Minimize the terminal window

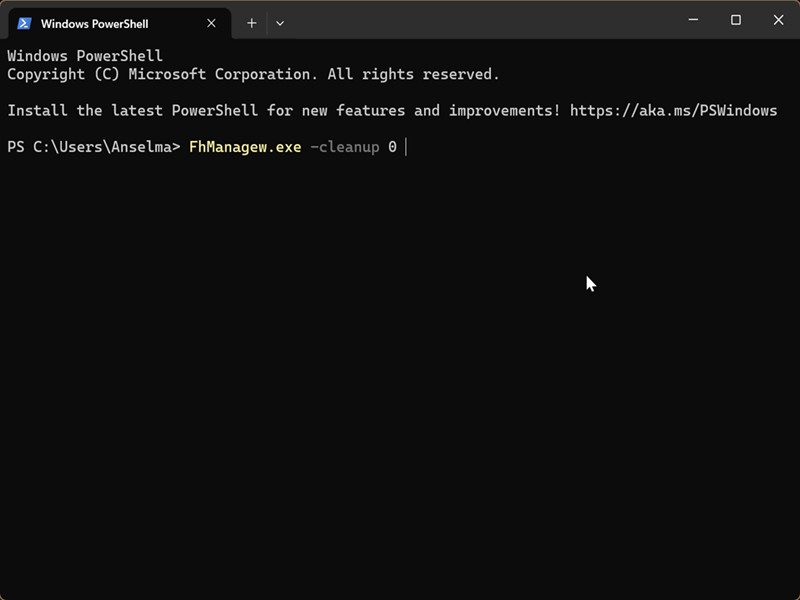[x=692, y=20]
